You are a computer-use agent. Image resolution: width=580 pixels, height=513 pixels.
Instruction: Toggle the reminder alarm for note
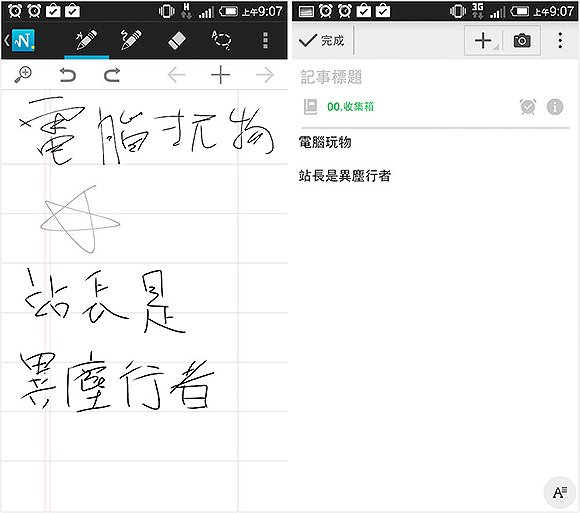[x=528, y=107]
